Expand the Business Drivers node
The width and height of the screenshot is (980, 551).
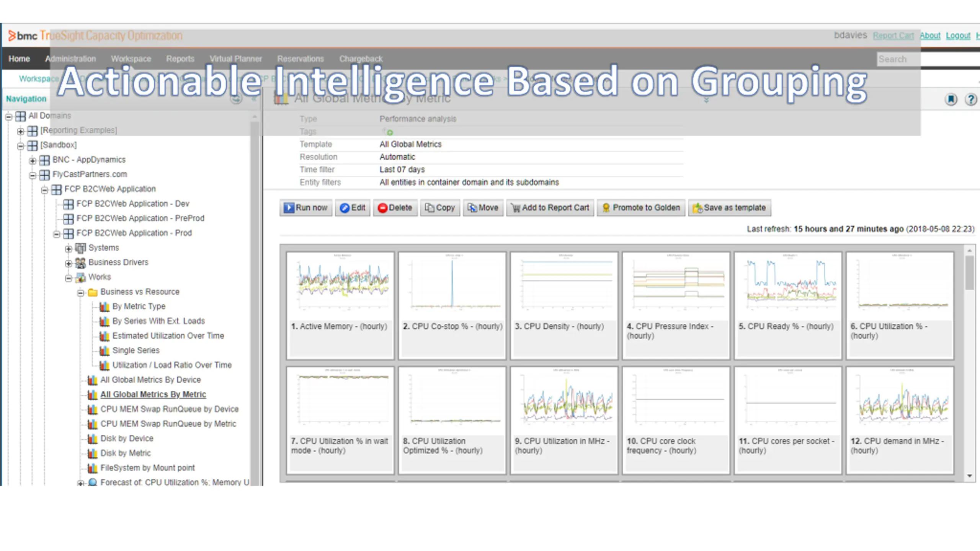coord(69,264)
